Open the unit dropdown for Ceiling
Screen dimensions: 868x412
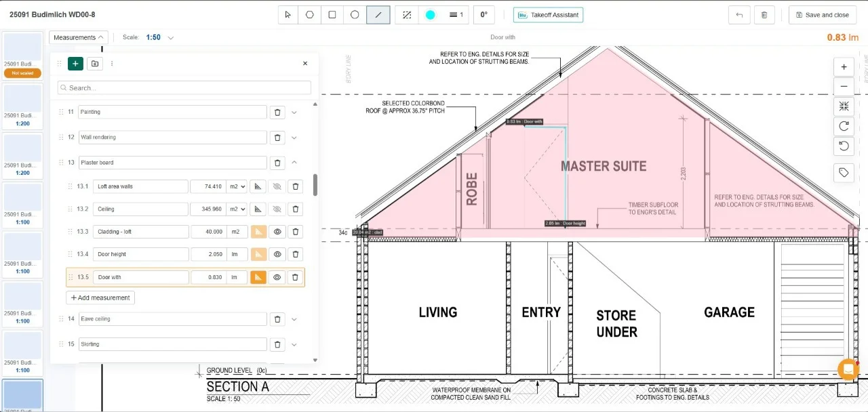click(237, 209)
